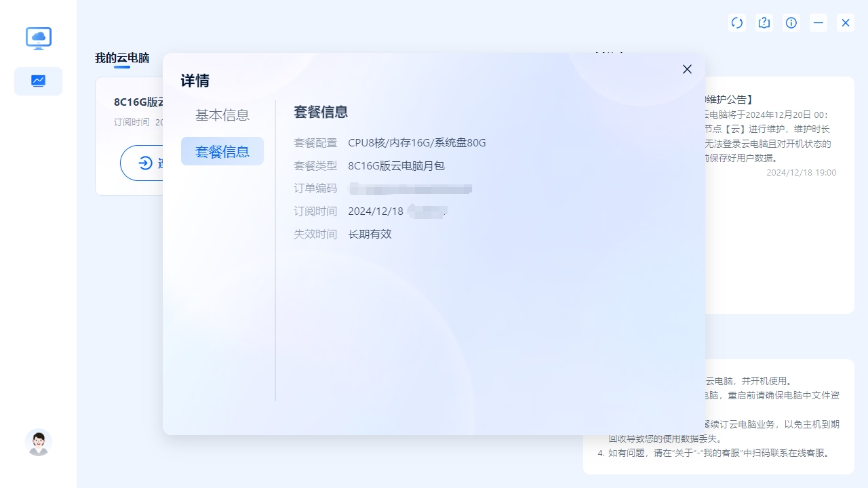
Task: Select the 套餐信息 tab
Action: tap(222, 151)
